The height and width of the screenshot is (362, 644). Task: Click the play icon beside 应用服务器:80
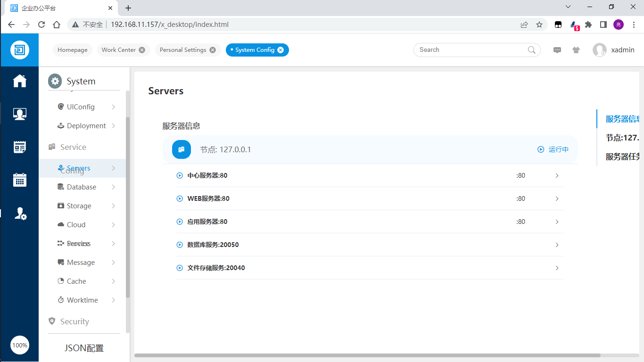(180, 222)
